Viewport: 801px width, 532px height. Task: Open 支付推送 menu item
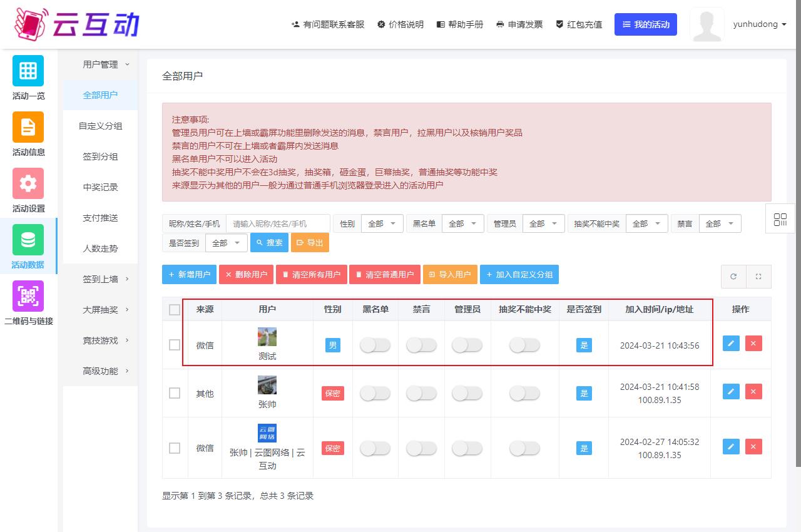pos(100,218)
